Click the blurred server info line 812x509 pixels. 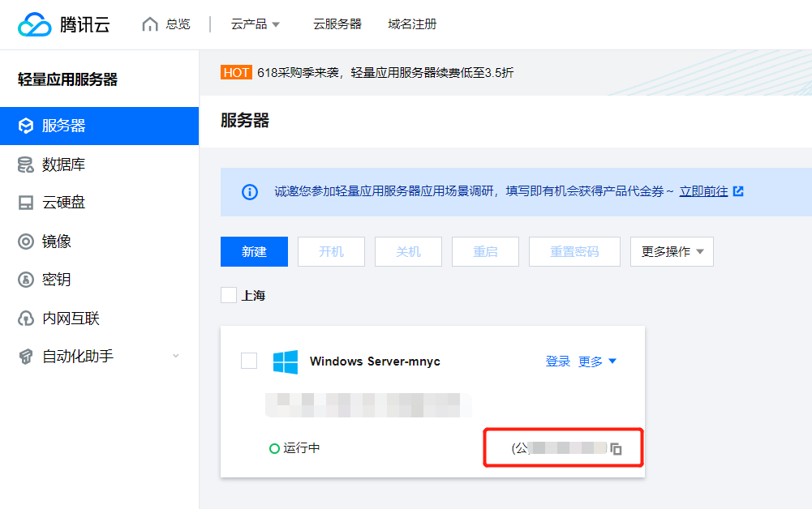pyautogui.click(x=368, y=405)
